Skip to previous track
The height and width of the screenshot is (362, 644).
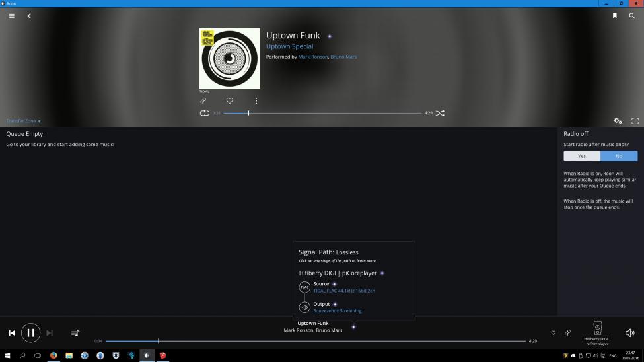tap(12, 333)
